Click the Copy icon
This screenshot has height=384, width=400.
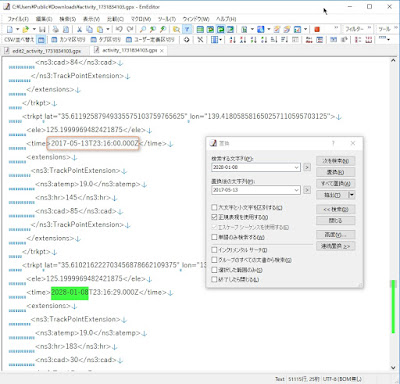click(89, 30)
